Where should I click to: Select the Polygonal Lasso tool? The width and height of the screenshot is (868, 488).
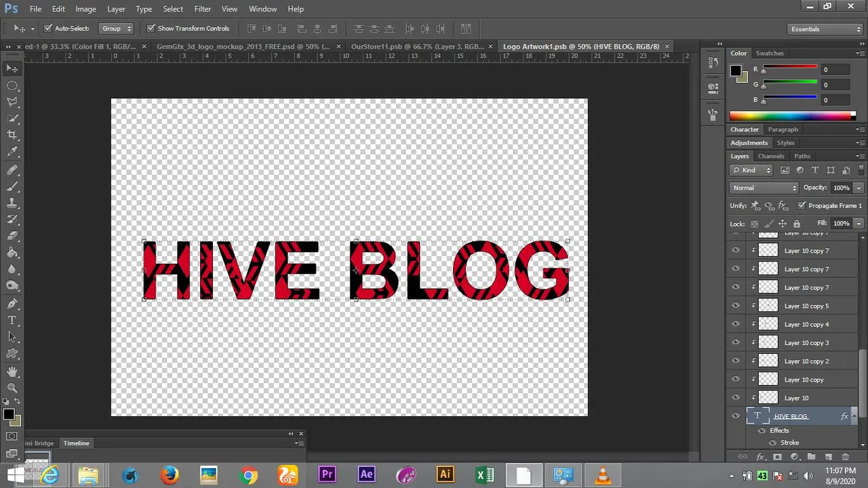point(12,102)
